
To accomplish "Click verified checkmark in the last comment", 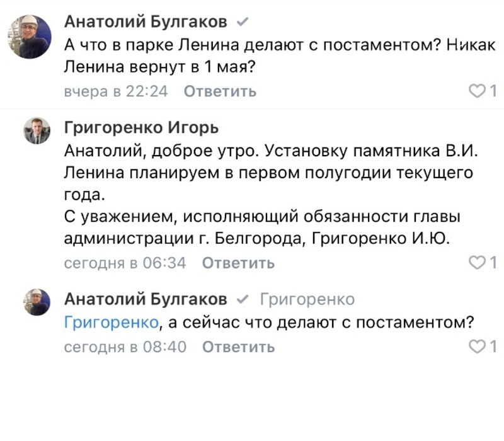I will [x=243, y=299].
